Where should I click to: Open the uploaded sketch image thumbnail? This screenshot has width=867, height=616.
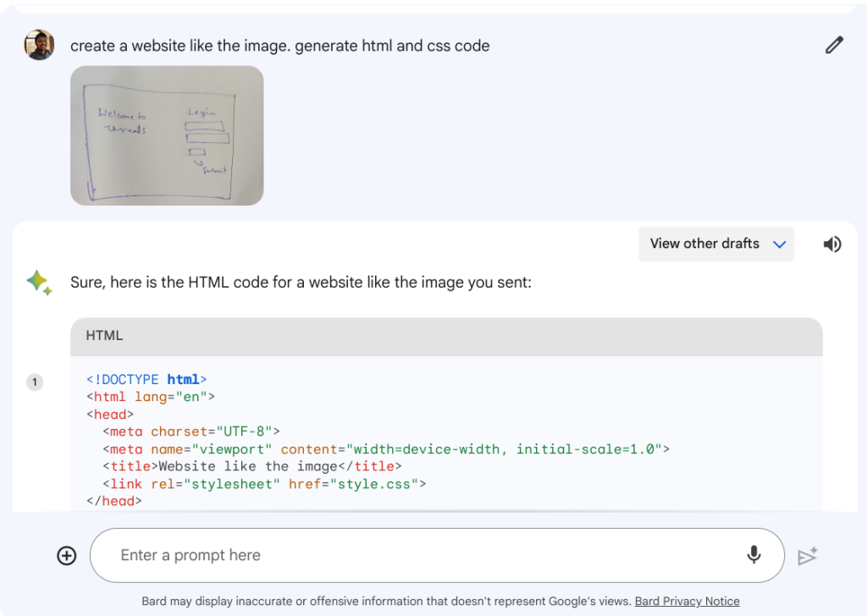pyautogui.click(x=167, y=135)
